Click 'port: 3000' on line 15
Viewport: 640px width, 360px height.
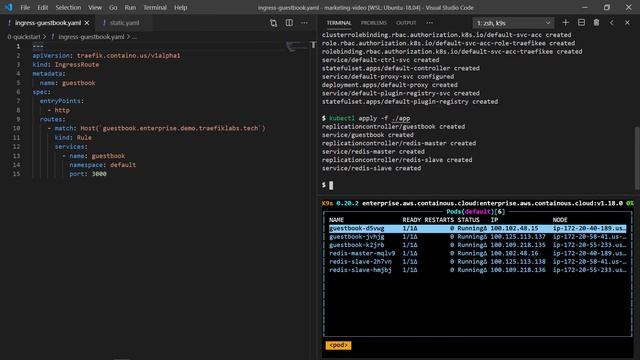[88, 174]
